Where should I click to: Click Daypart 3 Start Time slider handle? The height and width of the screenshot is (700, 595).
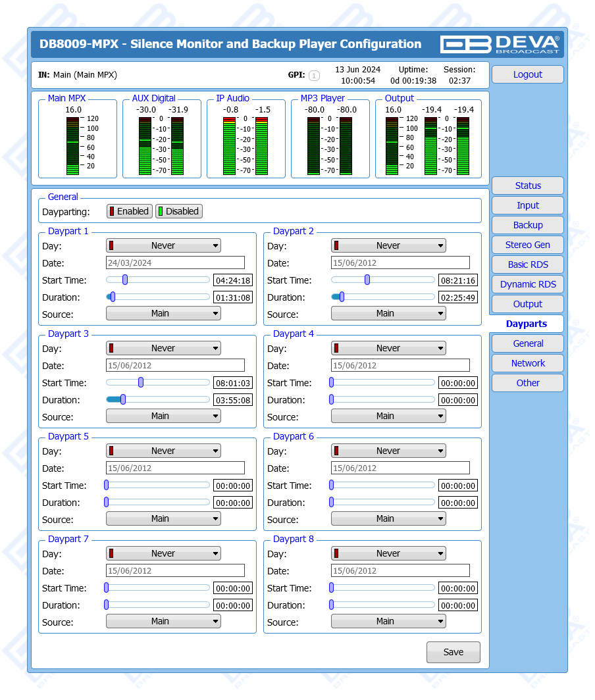coord(141,382)
